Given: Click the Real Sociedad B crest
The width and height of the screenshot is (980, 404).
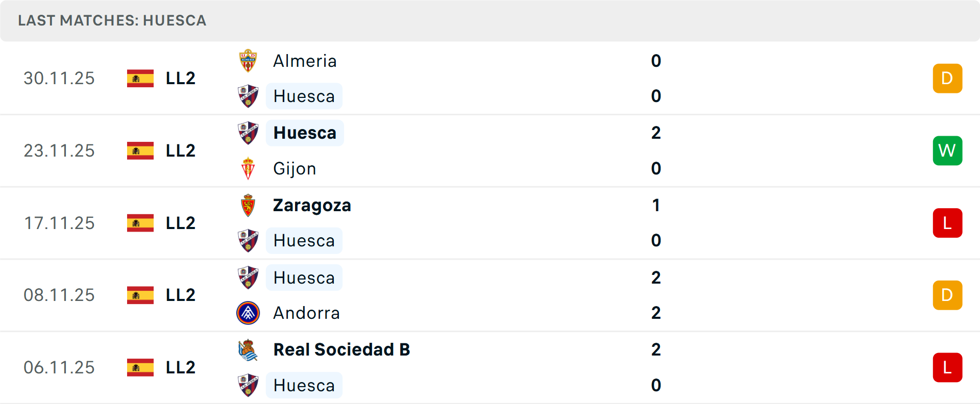Looking at the screenshot, I should (x=248, y=350).
